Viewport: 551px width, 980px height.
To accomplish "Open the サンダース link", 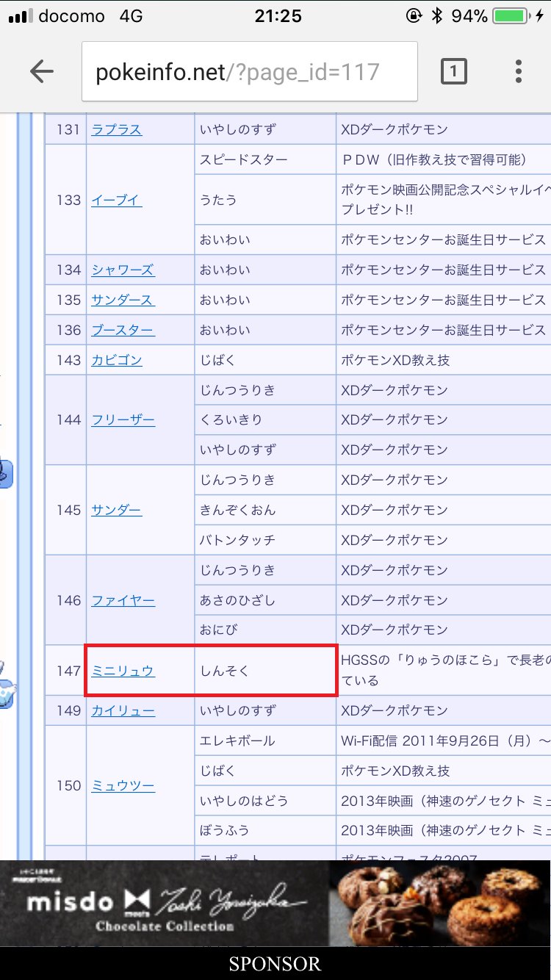I will point(123,300).
